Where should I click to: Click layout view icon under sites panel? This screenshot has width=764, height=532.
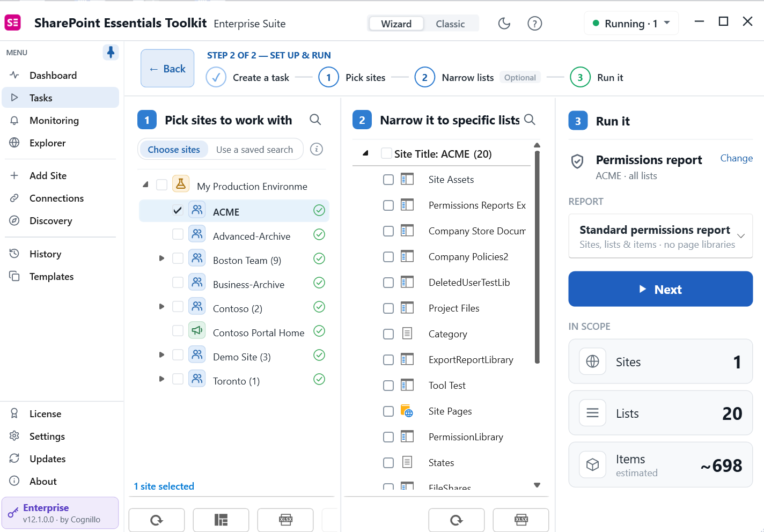[221, 520]
